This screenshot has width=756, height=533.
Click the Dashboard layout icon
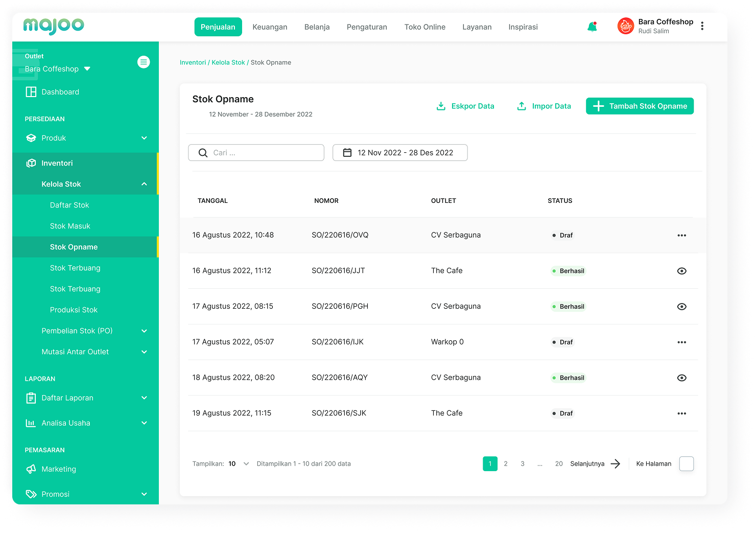point(31,92)
